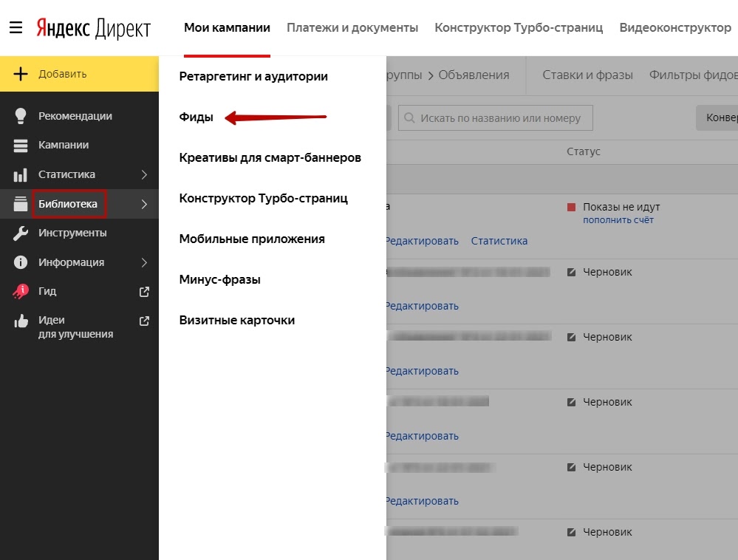The image size is (738, 560).
Task: Select Визитные карточки menu item
Action: [236, 321]
